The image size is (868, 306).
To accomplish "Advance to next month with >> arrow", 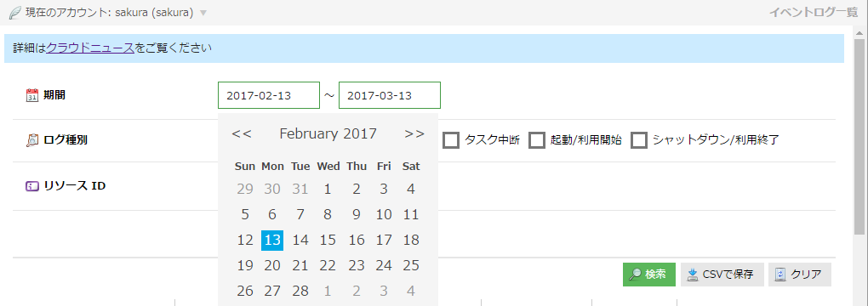I will [414, 134].
